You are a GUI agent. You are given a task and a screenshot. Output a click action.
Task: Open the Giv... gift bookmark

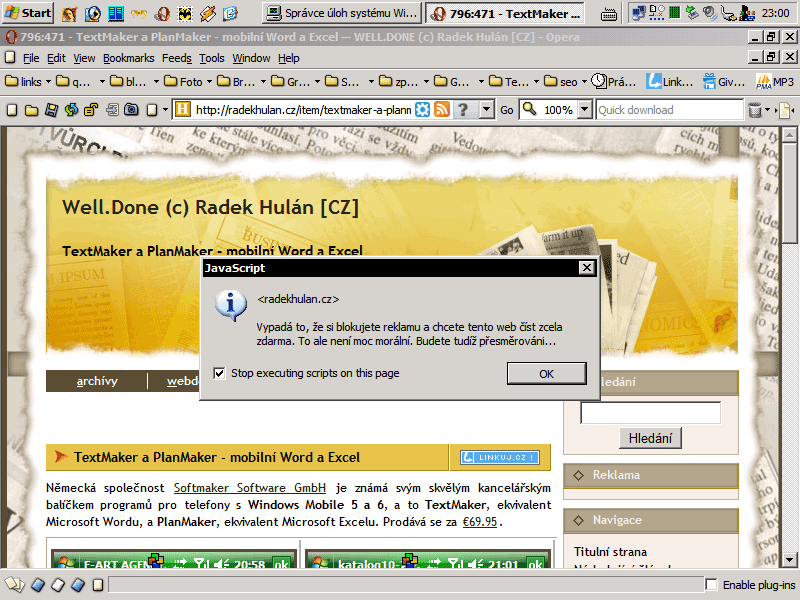pos(723,82)
